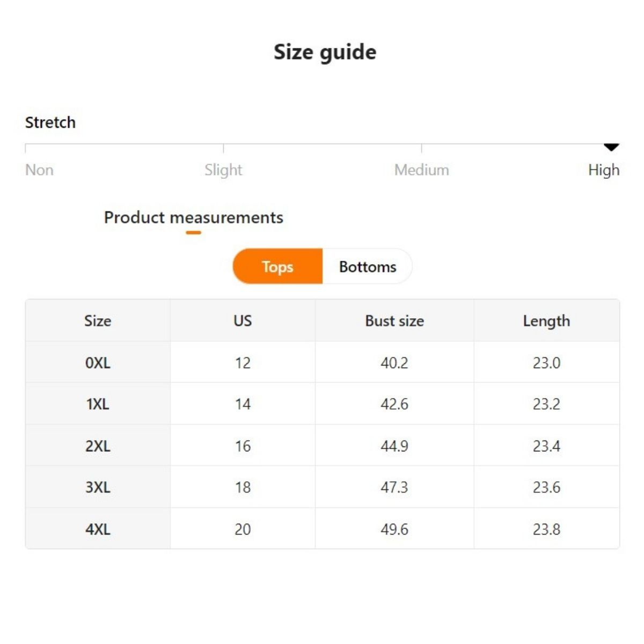Click the High stretch label
Viewport: 644px width, 644px height.
click(x=604, y=170)
